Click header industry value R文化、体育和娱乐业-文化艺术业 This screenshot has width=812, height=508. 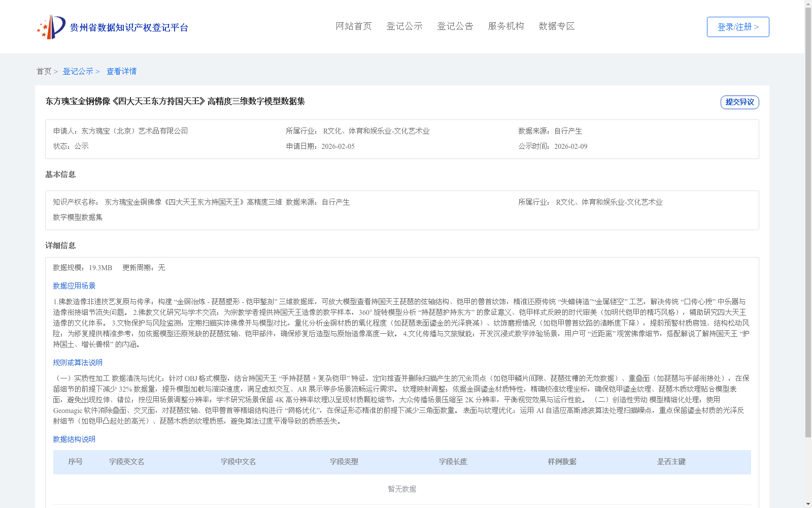click(x=377, y=131)
